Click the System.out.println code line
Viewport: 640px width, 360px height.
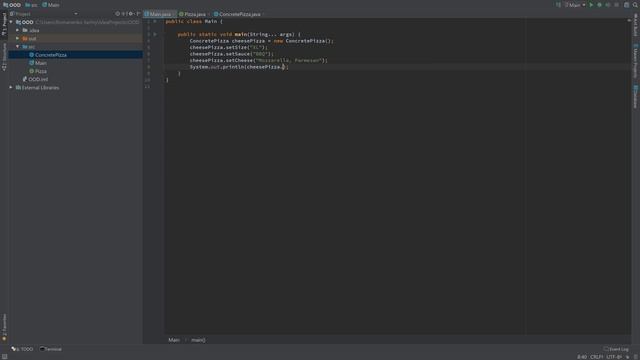coord(239,67)
